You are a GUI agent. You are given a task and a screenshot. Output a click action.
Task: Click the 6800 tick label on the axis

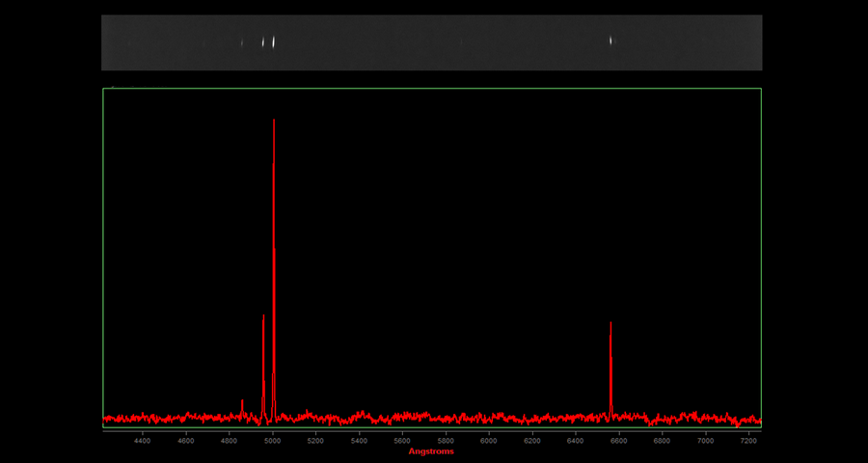tap(662, 441)
